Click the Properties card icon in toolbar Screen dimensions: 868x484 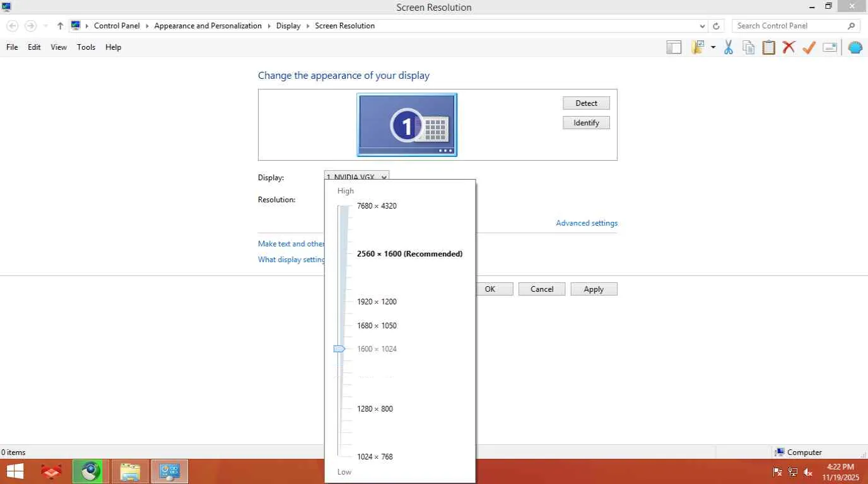[x=830, y=47]
